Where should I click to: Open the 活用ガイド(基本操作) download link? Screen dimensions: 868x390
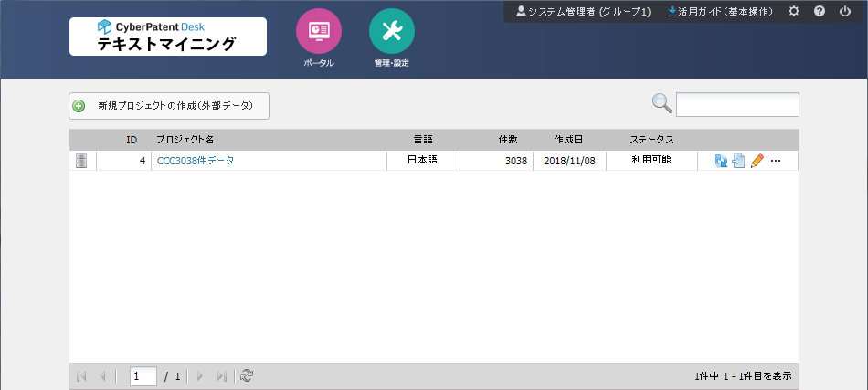pyautogui.click(x=720, y=12)
